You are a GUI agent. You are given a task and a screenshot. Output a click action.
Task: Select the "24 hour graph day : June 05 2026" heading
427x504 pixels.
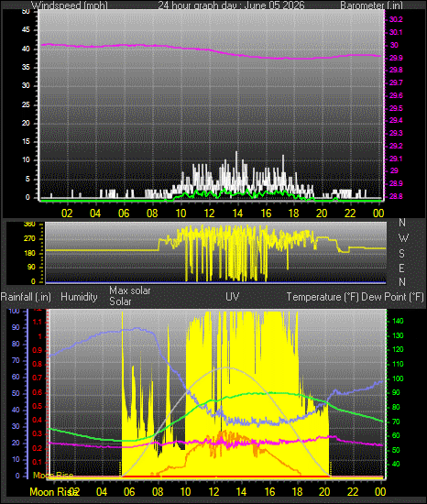coord(231,5)
